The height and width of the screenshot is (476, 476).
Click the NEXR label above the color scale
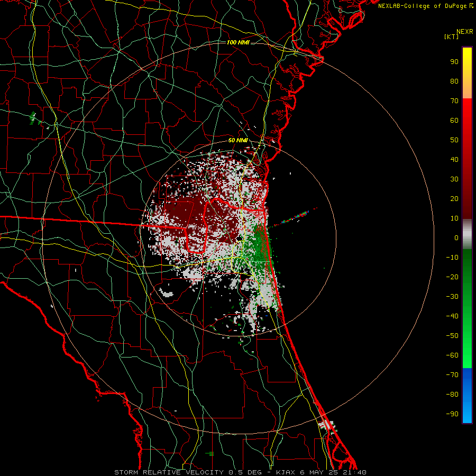(x=465, y=32)
